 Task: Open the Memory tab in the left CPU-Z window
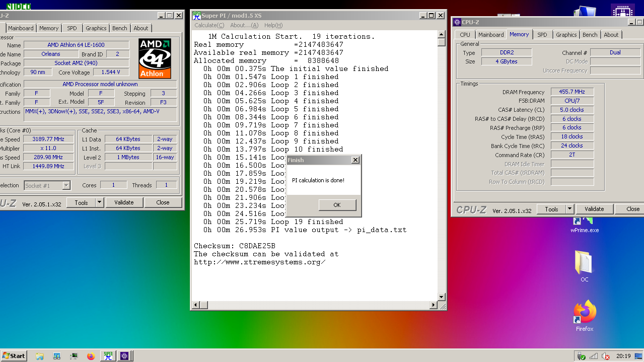pos(49,28)
